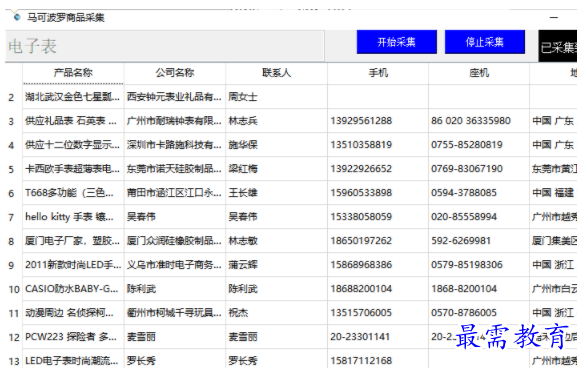
Task: Select row header number 2
Action: point(11,97)
